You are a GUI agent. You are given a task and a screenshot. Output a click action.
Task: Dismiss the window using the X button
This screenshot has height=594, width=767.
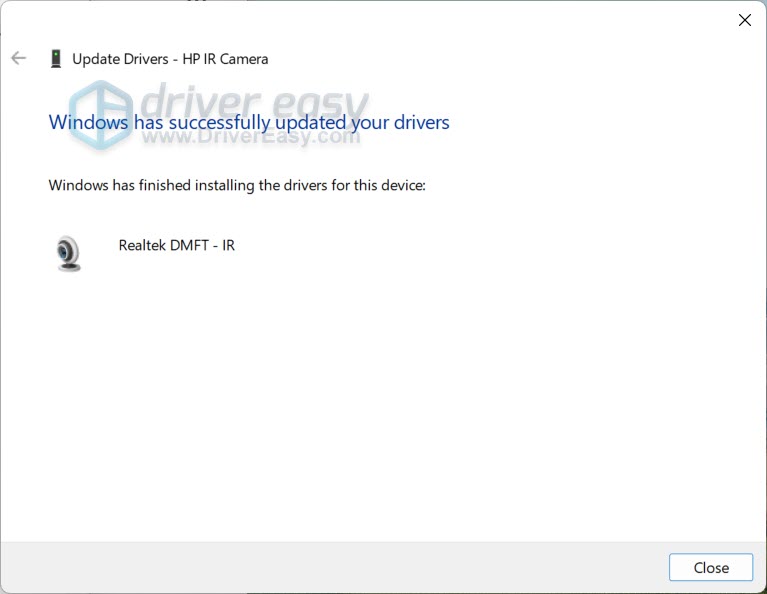[744, 20]
